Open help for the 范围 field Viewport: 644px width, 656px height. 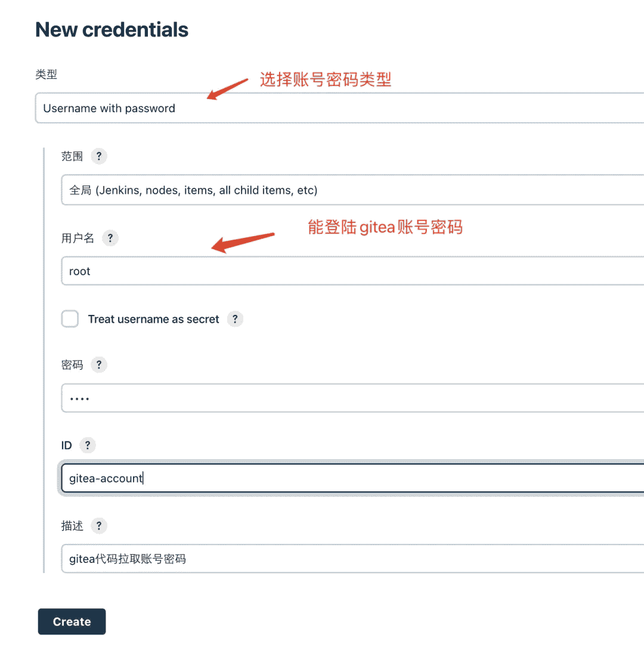[99, 157]
